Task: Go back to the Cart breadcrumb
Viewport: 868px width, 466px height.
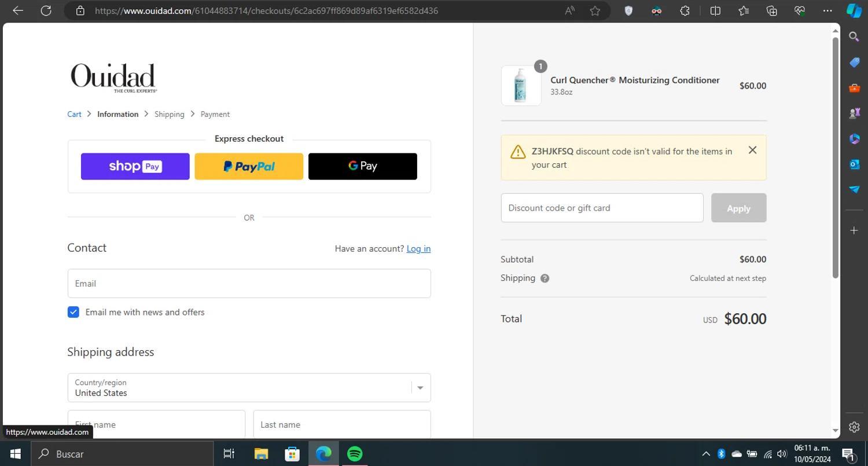Action: click(x=74, y=114)
